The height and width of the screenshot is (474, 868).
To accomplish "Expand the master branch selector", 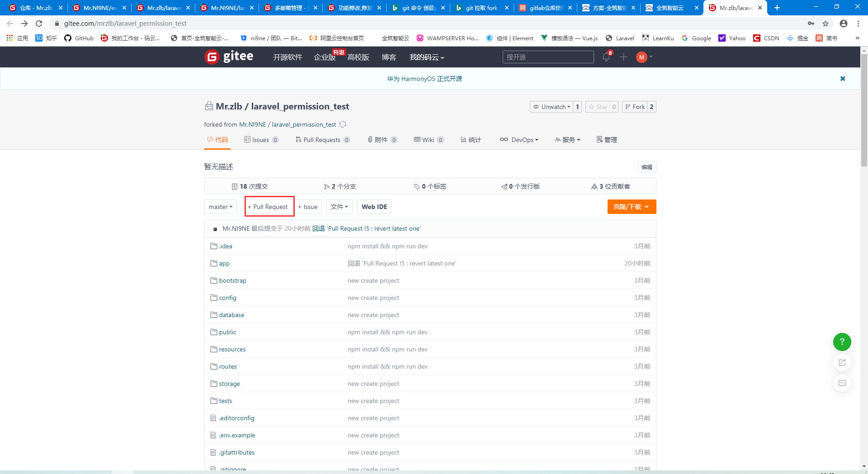I will [x=221, y=207].
